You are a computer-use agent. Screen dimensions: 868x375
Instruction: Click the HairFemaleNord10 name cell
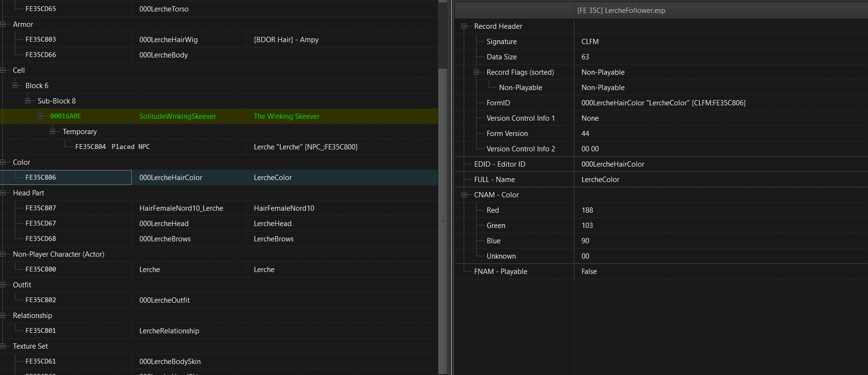tap(284, 208)
